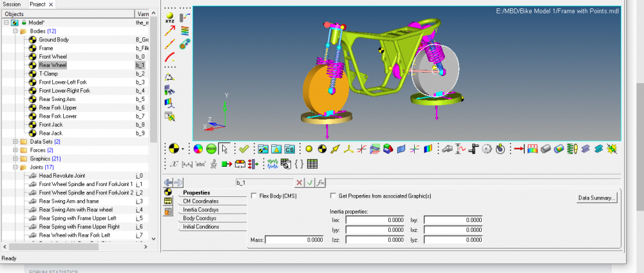The image size is (644, 273).
Task: Click the orange import icon beside panel tabs
Action: tap(167, 211)
